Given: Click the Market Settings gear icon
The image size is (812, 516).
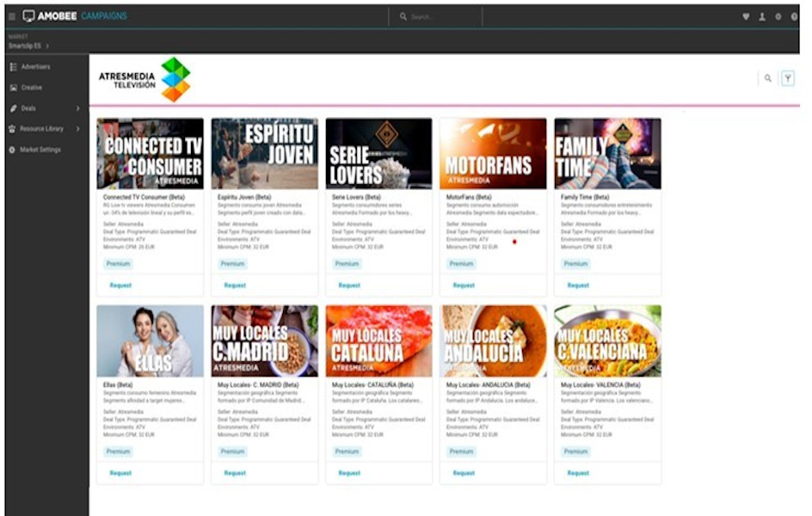Looking at the screenshot, I should click(x=12, y=150).
